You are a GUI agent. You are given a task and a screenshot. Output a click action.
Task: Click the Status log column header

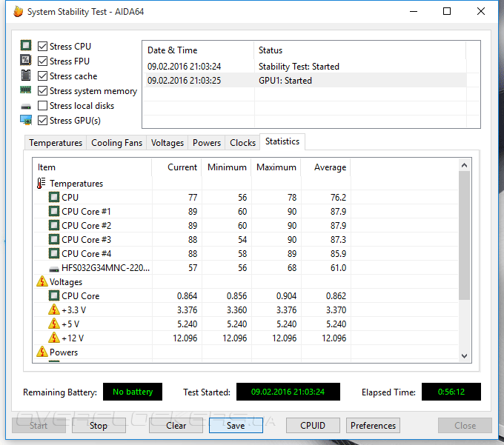click(359, 50)
